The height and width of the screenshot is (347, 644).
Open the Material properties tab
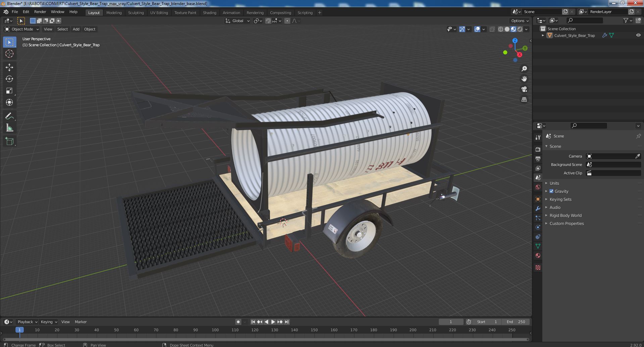point(538,255)
